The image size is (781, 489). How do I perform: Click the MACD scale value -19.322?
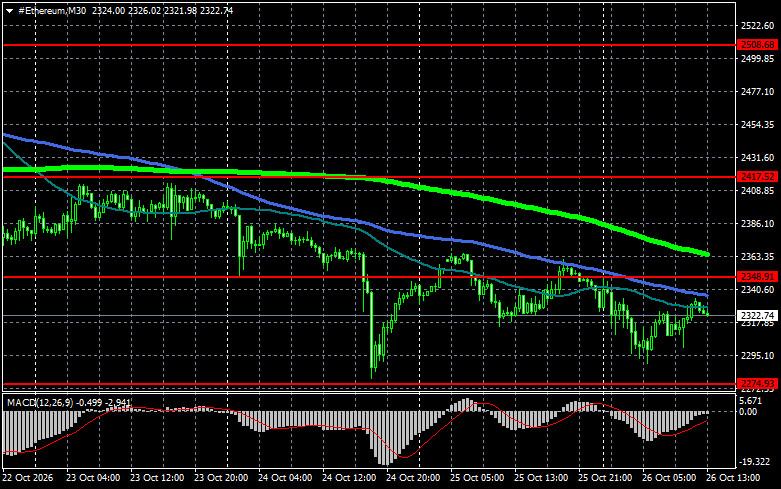[755, 462]
